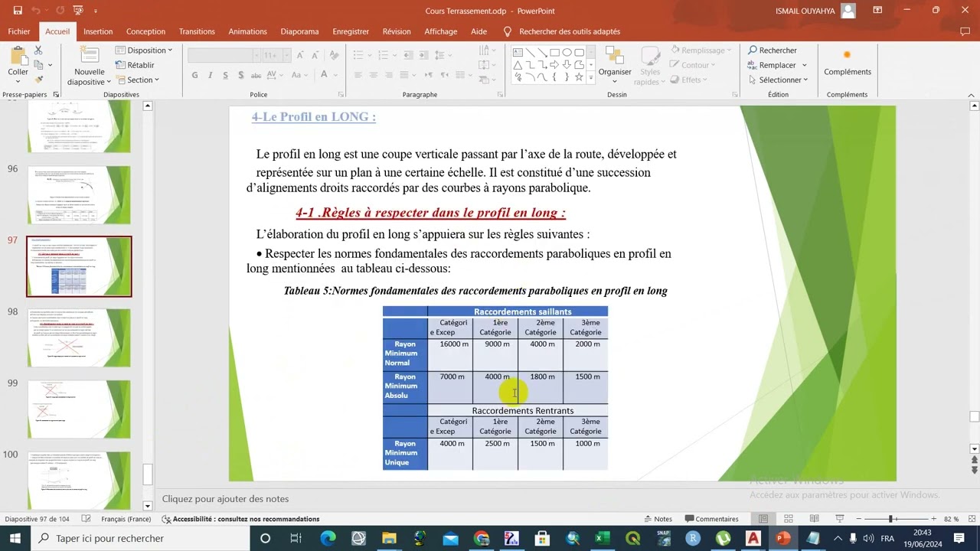Screen dimensions: 980x551
Task: Open the Remplacer dropdown arrow
Action: 805,65
